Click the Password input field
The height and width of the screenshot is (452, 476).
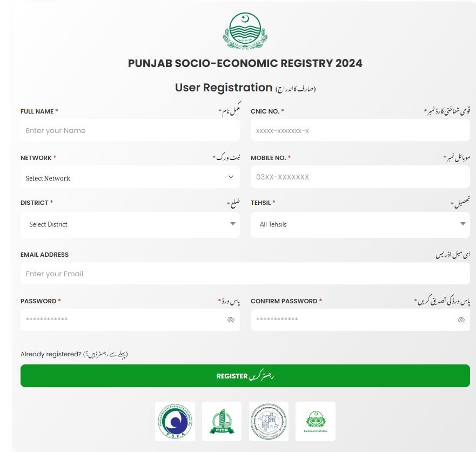(119, 320)
